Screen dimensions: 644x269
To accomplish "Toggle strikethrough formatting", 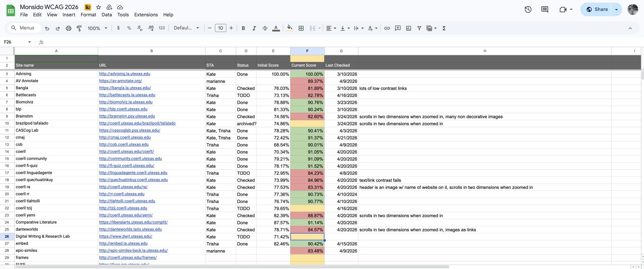I will click(265, 28).
